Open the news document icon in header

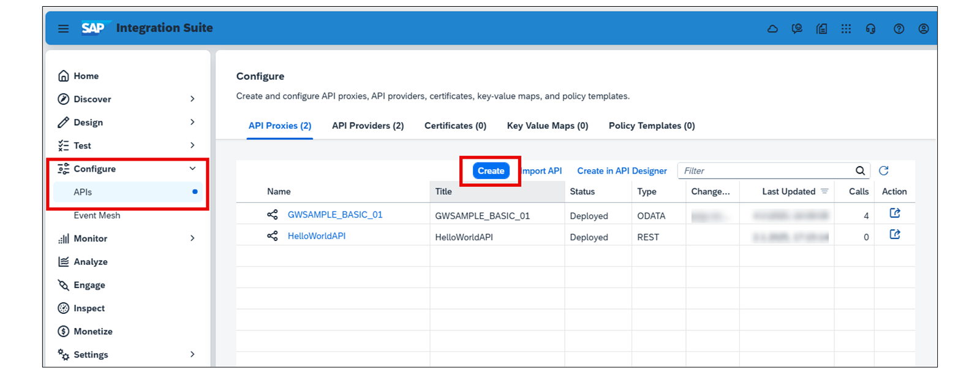pos(822,29)
